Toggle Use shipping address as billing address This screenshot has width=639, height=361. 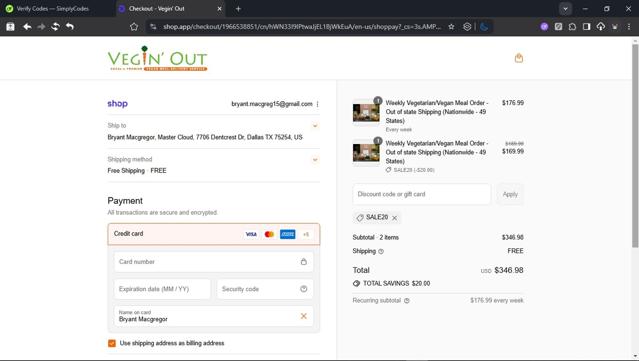pos(112,343)
